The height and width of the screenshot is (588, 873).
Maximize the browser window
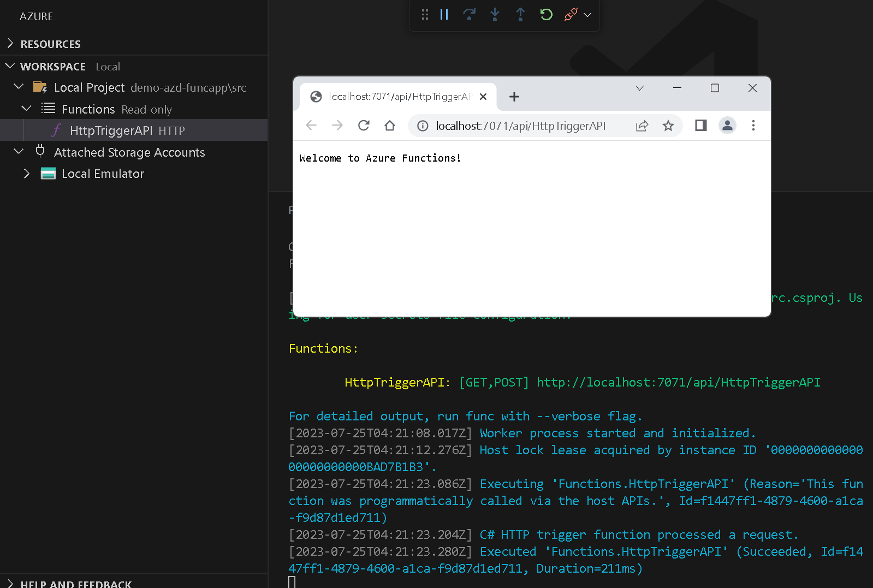point(715,88)
